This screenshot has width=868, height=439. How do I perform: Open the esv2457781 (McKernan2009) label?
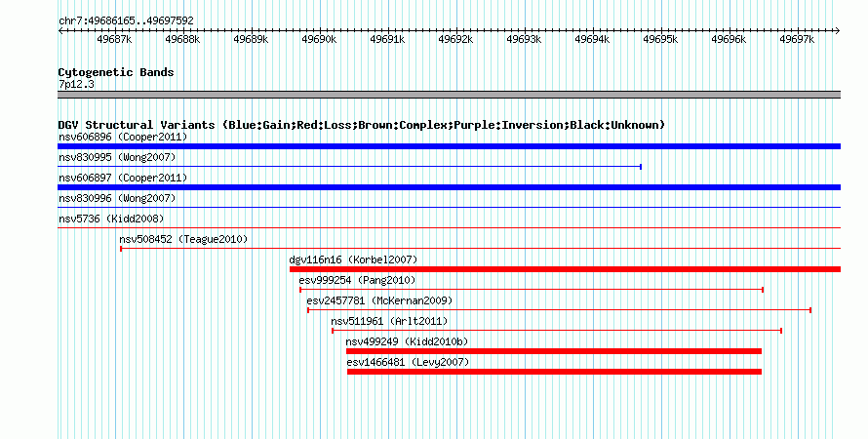coord(379,301)
